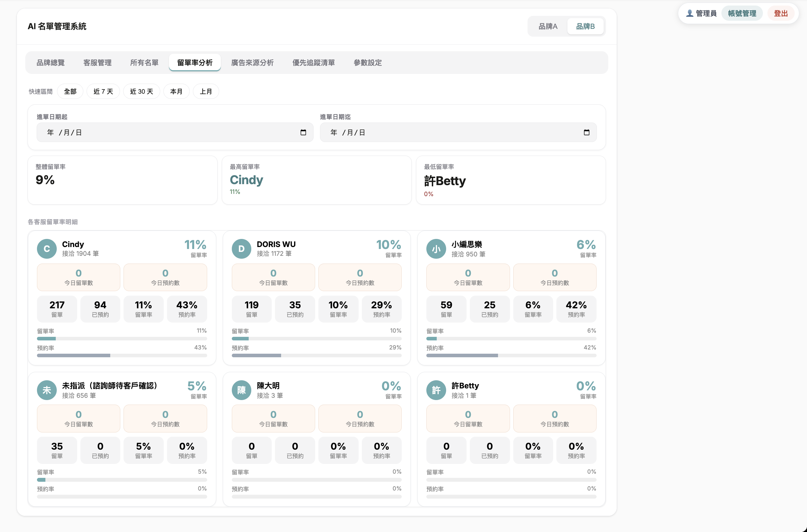807x532 pixels.
Task: Click the AI 名單管理系統 title
Action: pos(57,27)
